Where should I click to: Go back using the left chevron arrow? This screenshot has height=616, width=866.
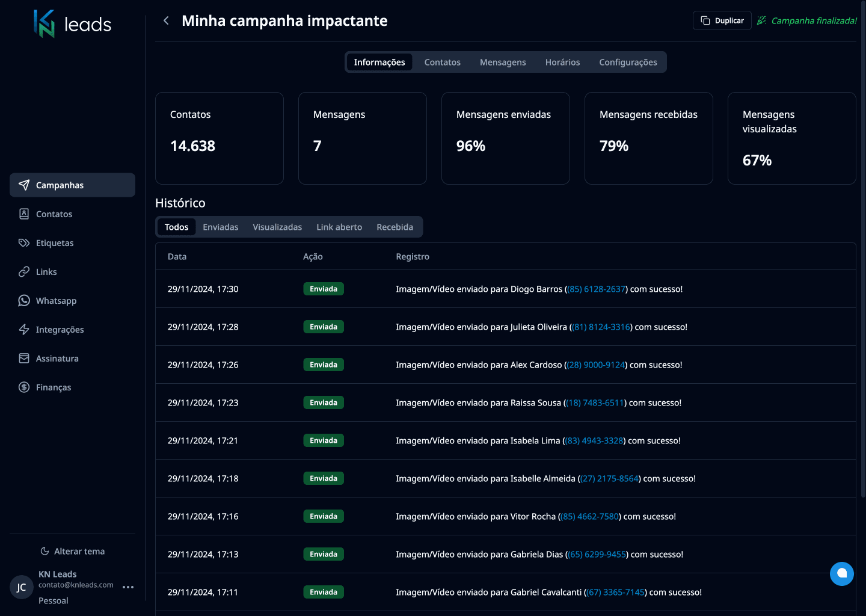pos(166,20)
